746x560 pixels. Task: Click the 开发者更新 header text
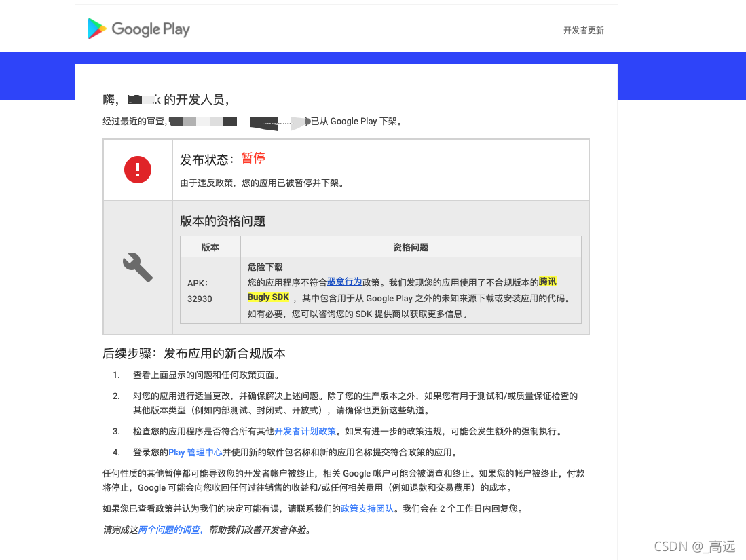583,31
